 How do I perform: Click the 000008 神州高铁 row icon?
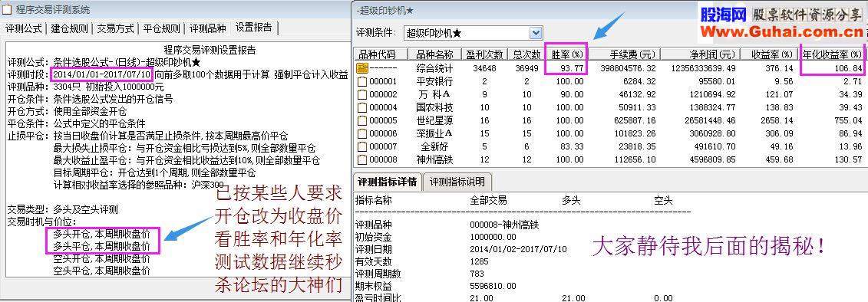[362, 160]
